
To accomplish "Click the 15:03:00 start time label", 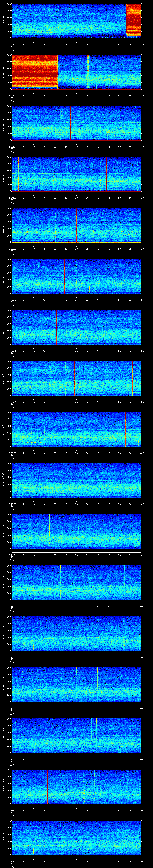I will [x=12, y=147].
